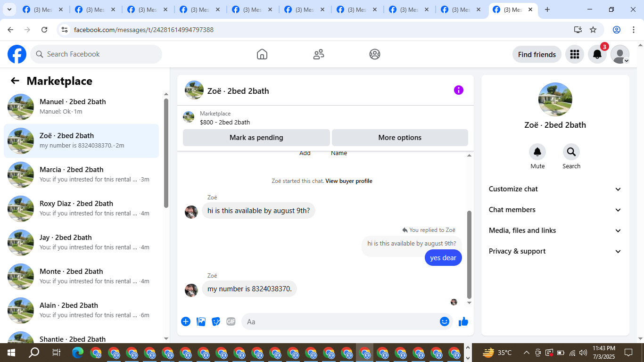
Task: Choose a GIF in composer
Action: pos(231,321)
